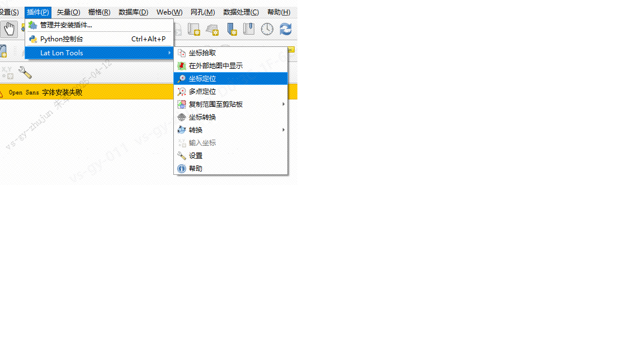
Task: Open the Web(W) menu
Action: tap(169, 12)
